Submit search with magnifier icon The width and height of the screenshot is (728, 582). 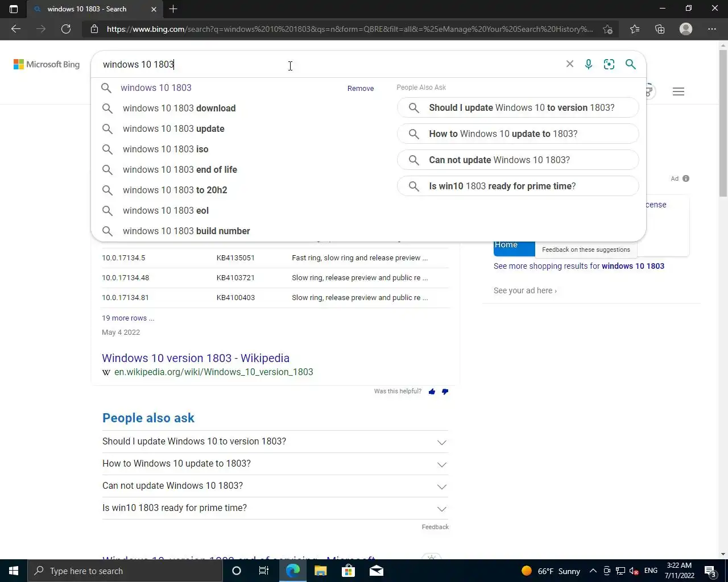[630, 64]
